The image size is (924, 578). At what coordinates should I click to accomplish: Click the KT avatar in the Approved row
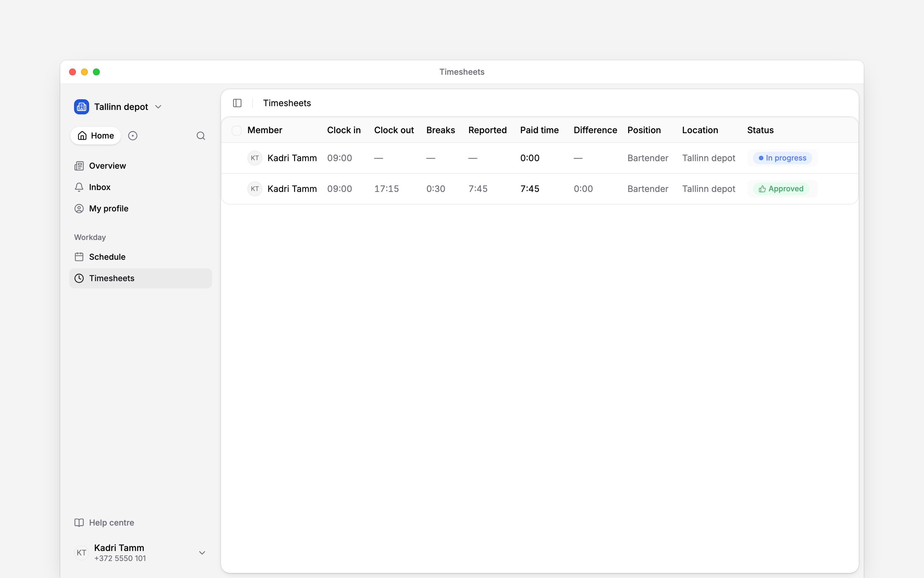click(x=255, y=189)
